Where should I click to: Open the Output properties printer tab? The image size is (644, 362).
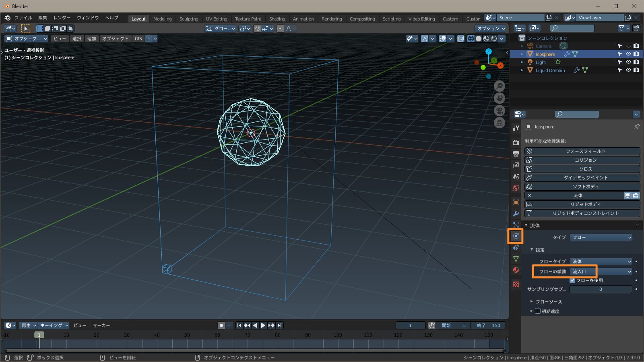coord(516,154)
